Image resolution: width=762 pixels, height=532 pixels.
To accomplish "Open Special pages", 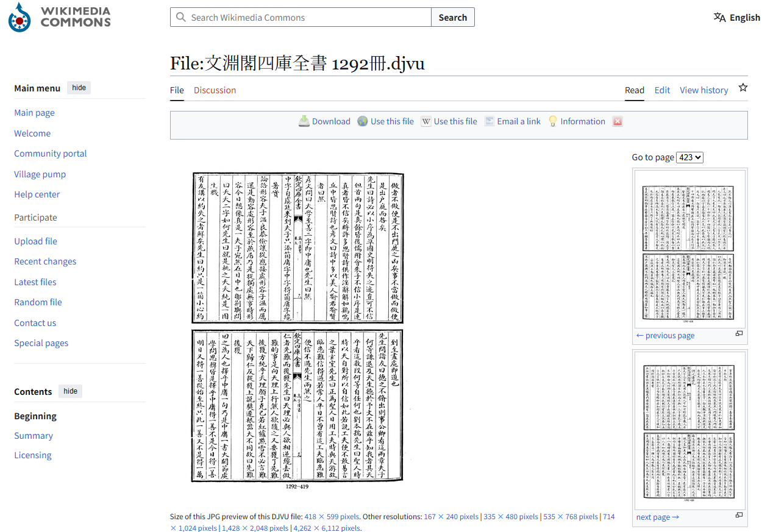I will coord(41,343).
